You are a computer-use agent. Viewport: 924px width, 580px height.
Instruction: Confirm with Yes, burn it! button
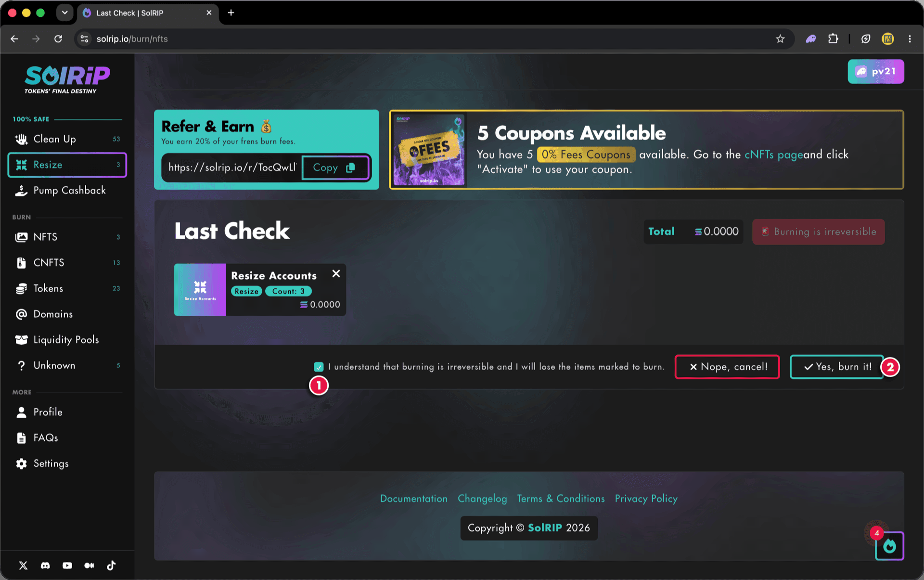(x=837, y=367)
